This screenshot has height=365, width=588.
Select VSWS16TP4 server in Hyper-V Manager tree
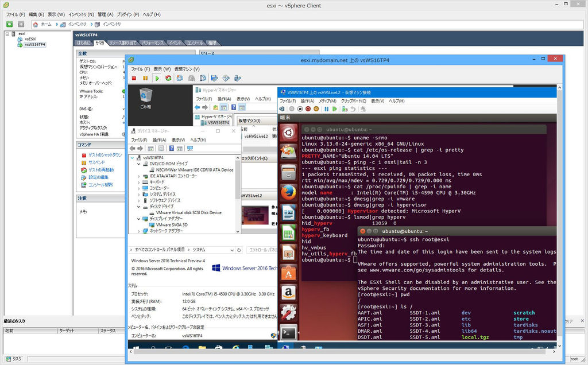pos(218,123)
